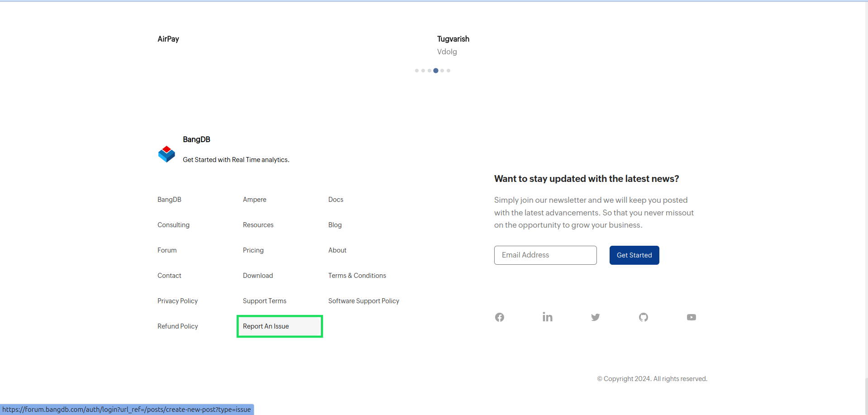View Terms & Conditions link

tap(357, 276)
